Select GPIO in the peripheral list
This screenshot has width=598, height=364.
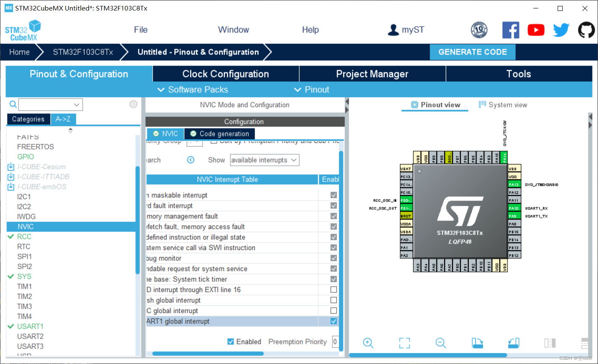[x=26, y=157]
